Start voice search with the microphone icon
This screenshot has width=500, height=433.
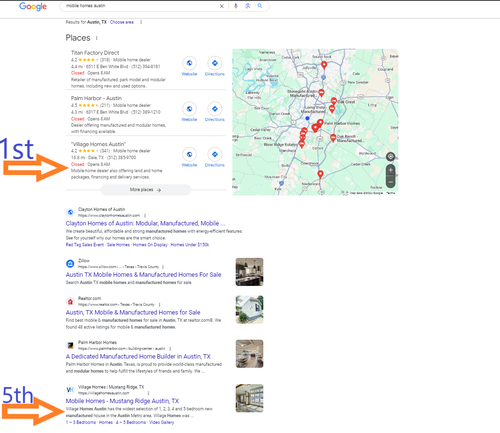[236, 6]
